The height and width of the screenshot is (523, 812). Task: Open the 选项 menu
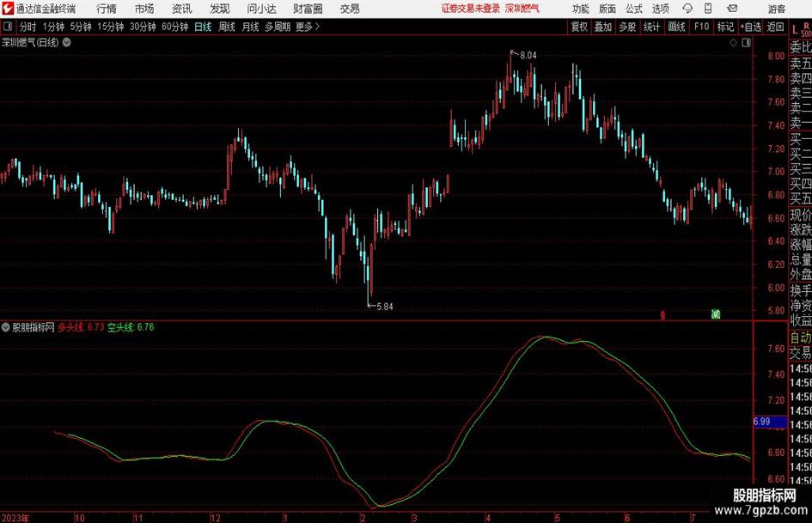tap(660, 9)
